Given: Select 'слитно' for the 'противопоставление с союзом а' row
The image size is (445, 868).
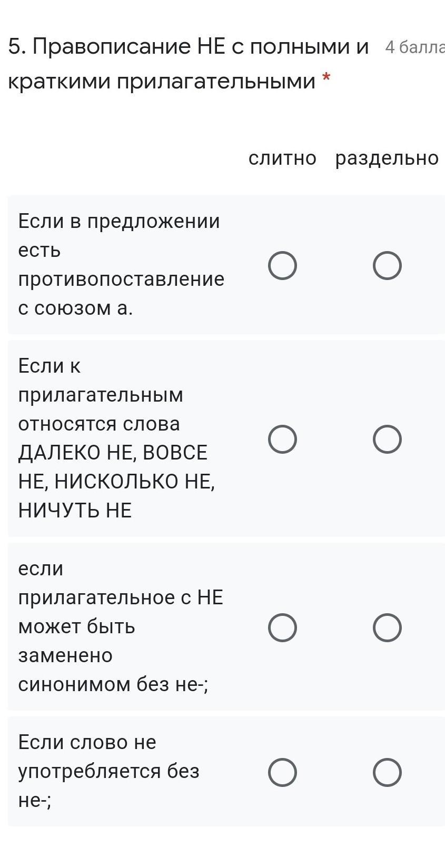Looking at the screenshot, I should pyautogui.click(x=282, y=265).
